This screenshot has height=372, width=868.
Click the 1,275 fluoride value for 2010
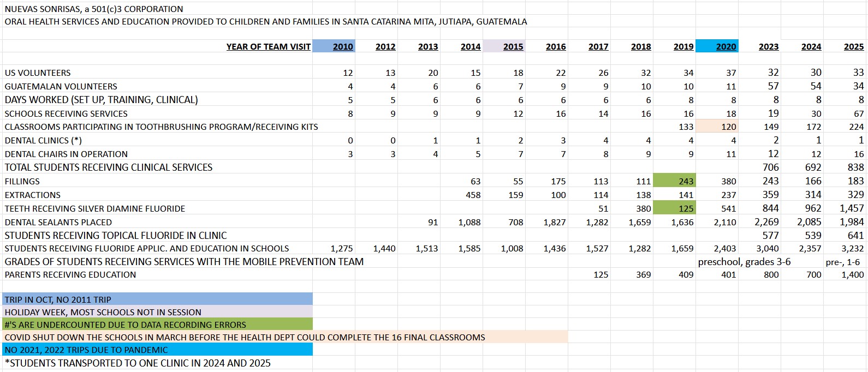click(342, 249)
